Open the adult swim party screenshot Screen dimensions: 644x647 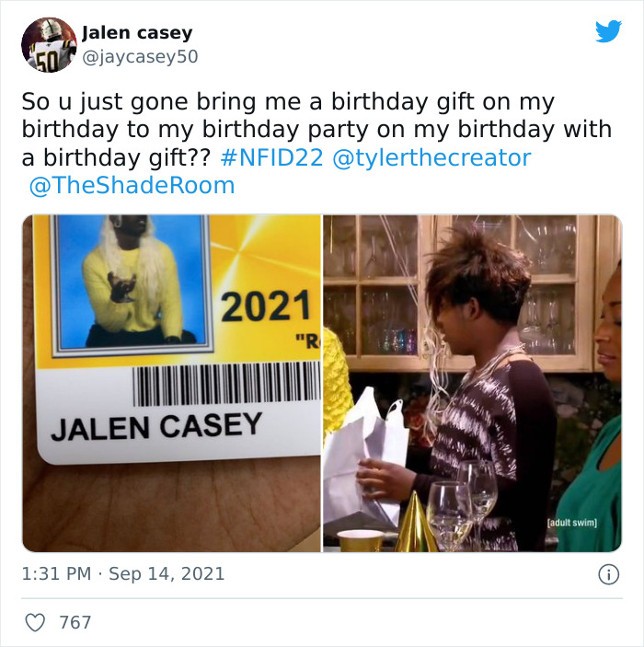[x=472, y=384]
